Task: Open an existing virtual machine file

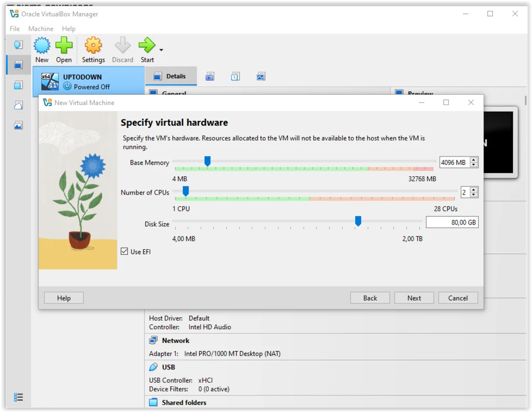Action: pos(64,49)
